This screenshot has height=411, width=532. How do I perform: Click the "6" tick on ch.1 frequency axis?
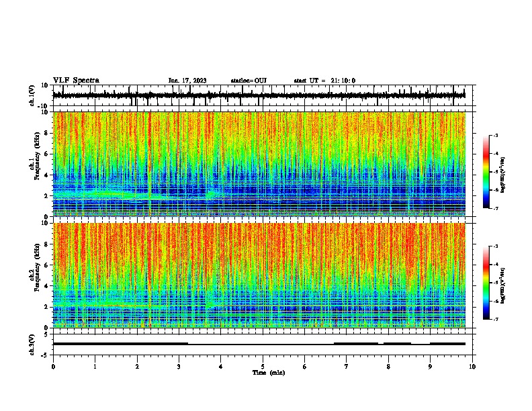[46, 154]
